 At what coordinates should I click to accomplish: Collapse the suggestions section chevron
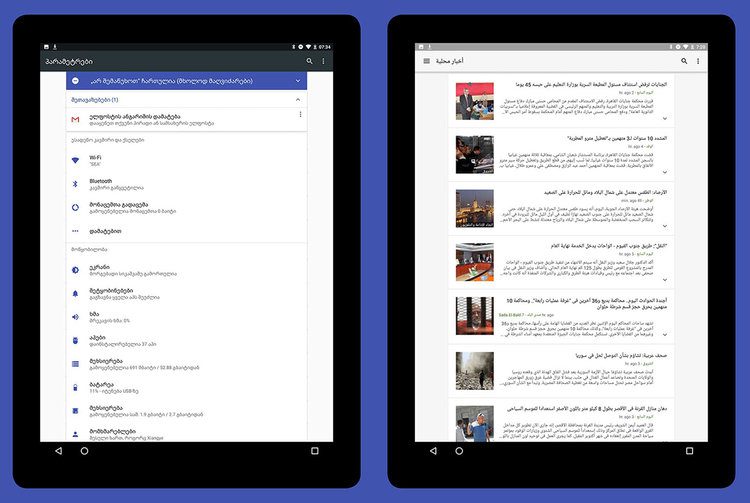(x=298, y=99)
